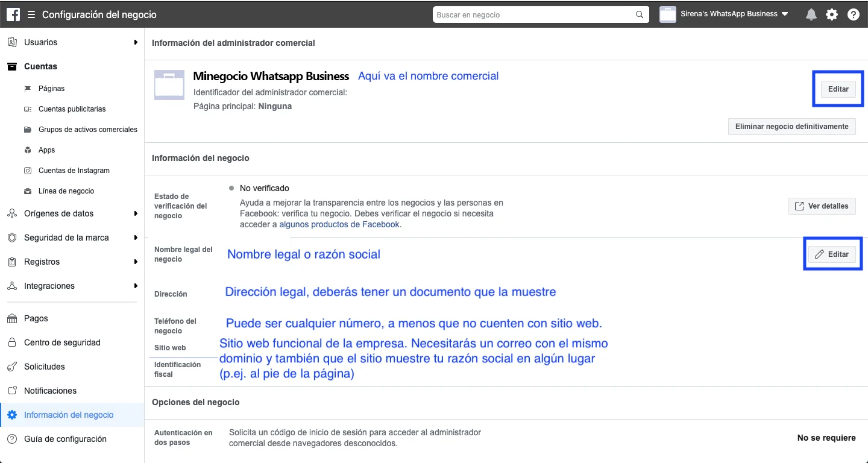Click the Página principal: Ninguna text
The width and height of the screenshot is (868, 463).
tap(242, 106)
